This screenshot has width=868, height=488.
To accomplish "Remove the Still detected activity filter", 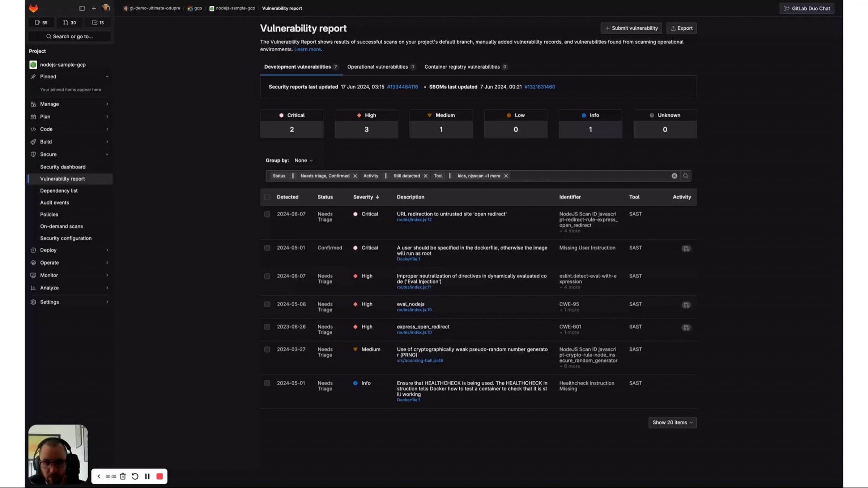I will [425, 176].
